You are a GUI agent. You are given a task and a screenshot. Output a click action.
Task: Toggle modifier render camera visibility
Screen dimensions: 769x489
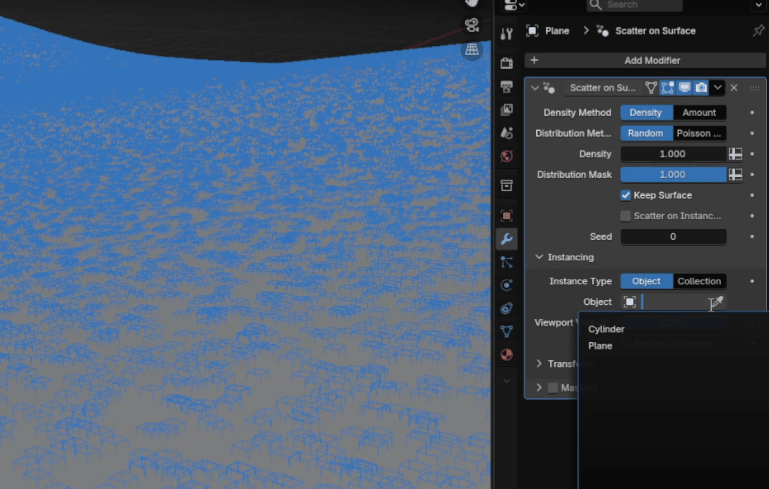(x=701, y=88)
